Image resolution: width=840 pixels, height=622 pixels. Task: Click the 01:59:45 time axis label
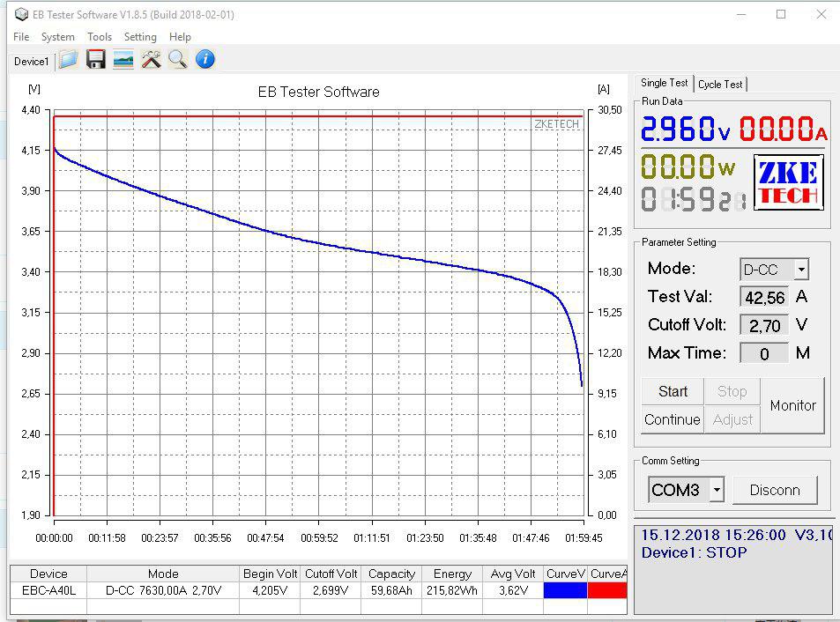(584, 538)
